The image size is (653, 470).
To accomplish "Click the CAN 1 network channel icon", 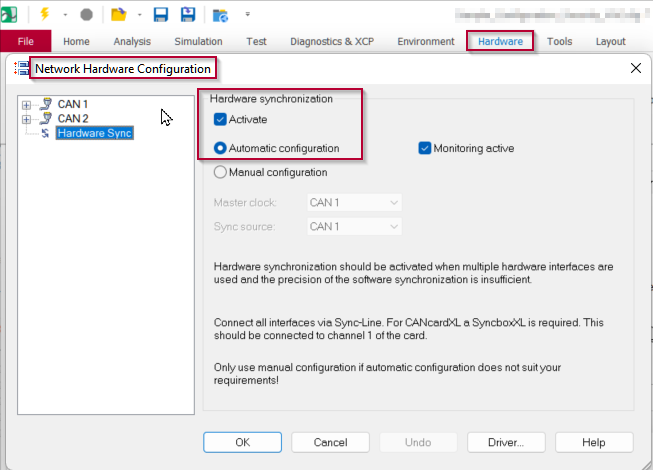I will click(x=45, y=104).
